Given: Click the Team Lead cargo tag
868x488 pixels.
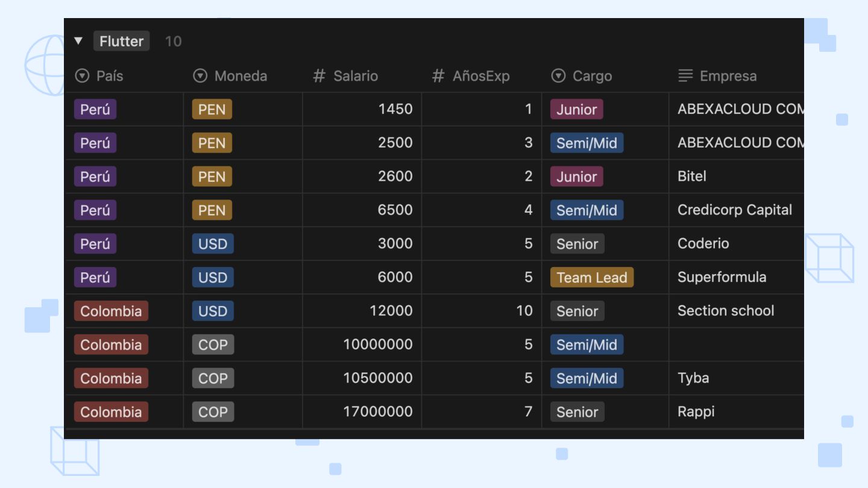Looking at the screenshot, I should (x=591, y=277).
